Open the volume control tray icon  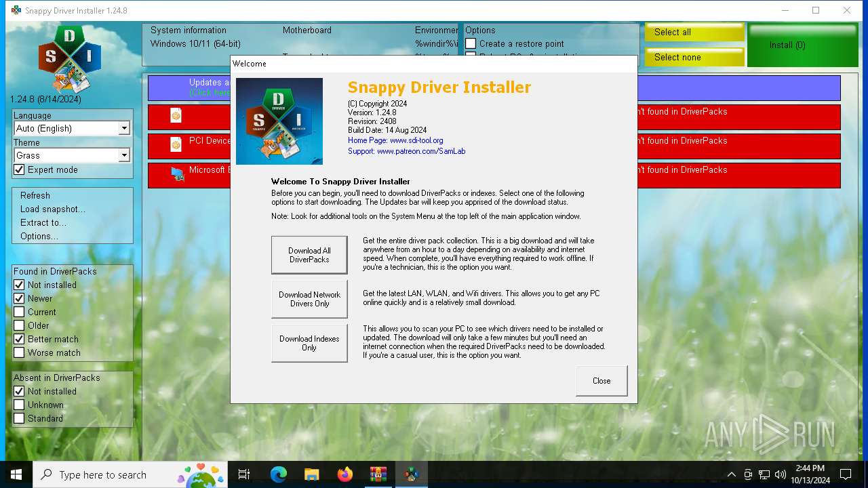pyautogui.click(x=780, y=474)
